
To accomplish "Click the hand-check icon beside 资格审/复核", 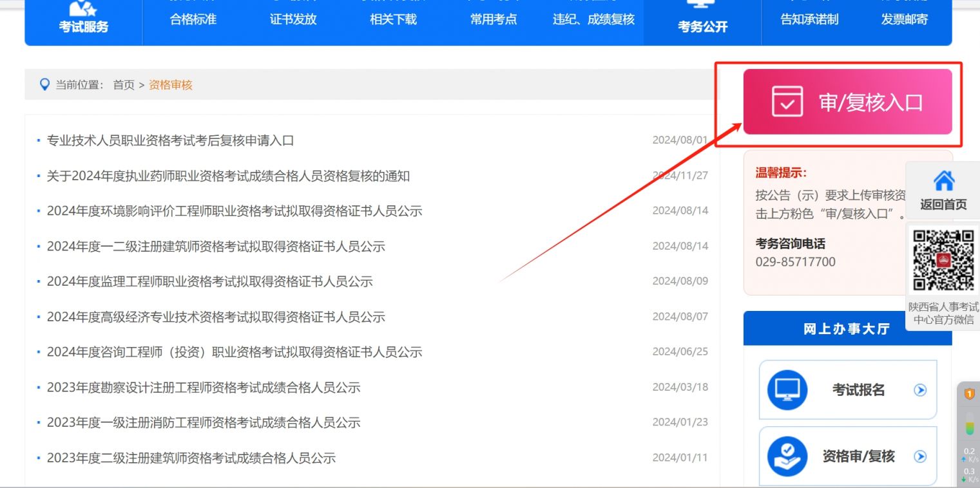I will click(787, 456).
